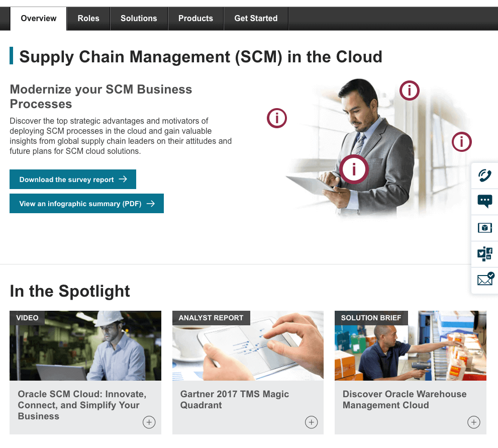The height and width of the screenshot is (448, 498).
Task: Click the tablet with cube demo icon
Action: pyautogui.click(x=484, y=228)
